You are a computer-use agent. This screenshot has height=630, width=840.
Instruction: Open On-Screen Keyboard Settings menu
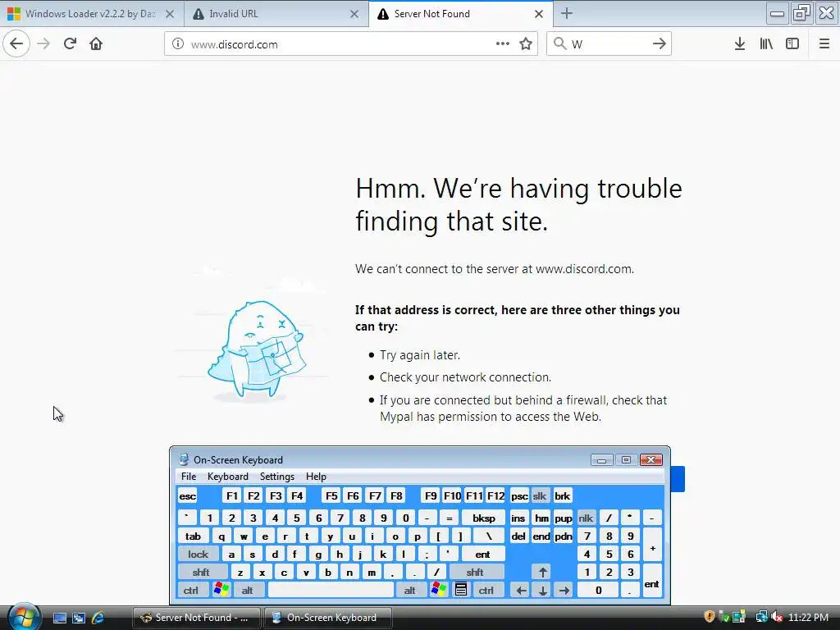277,477
